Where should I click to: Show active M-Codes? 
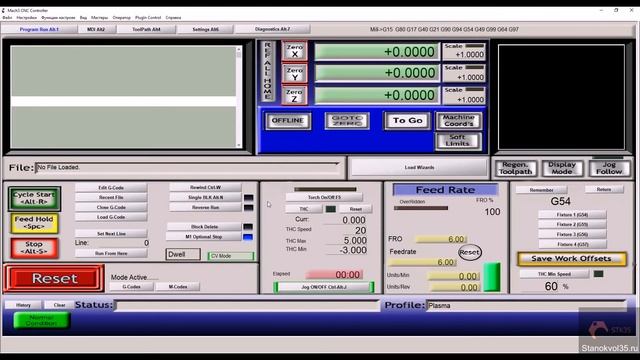(178, 287)
